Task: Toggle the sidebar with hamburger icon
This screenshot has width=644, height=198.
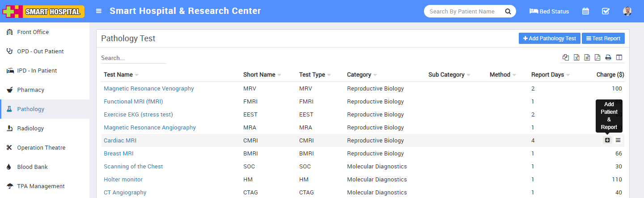Action: click(x=99, y=11)
